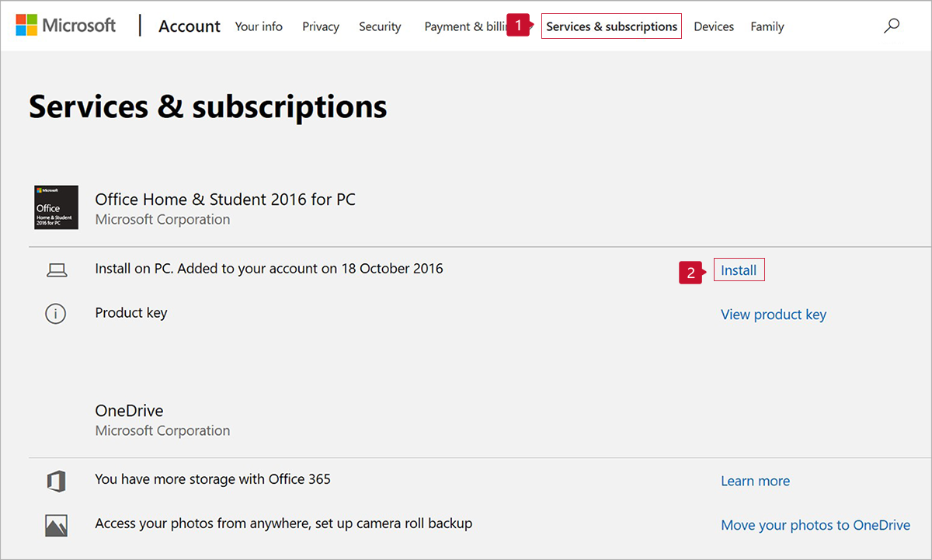
Task: Open the search magnifier icon
Action: point(892,26)
